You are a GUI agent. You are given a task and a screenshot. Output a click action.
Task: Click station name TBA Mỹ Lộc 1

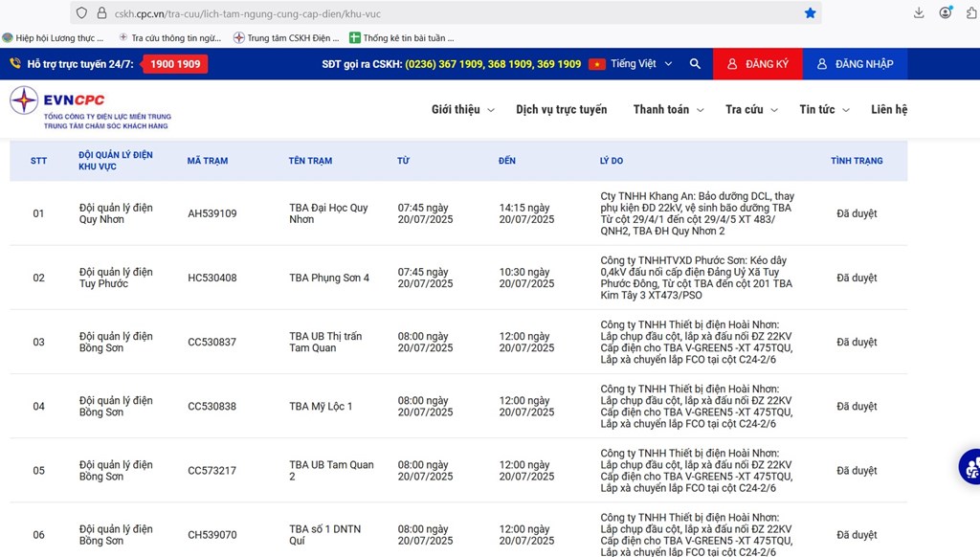(x=321, y=407)
